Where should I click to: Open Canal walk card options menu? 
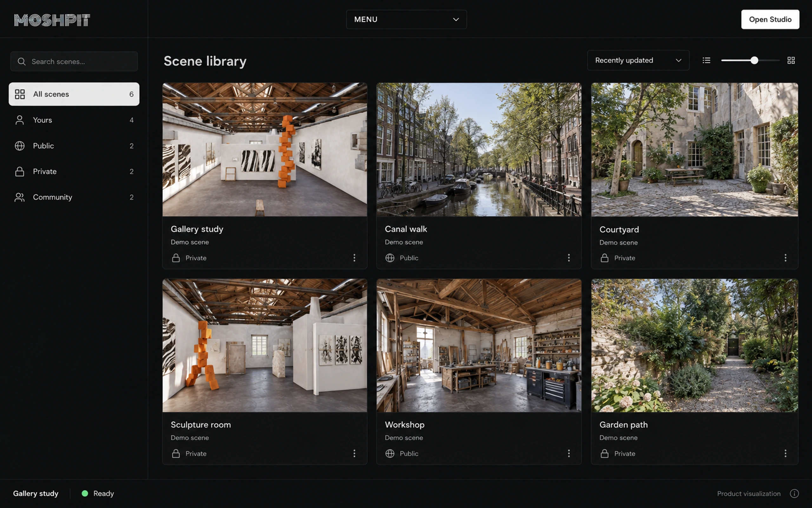click(x=568, y=258)
